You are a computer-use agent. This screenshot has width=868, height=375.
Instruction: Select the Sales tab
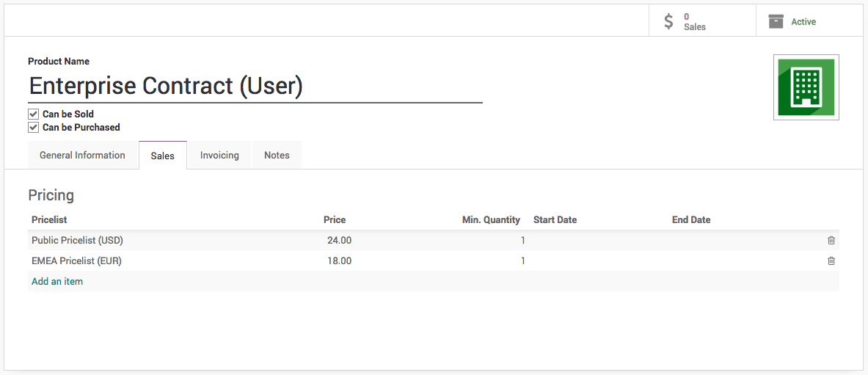(162, 156)
